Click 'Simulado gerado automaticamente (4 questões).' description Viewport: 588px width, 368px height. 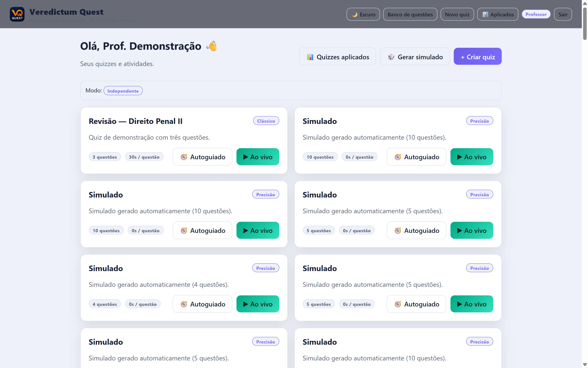pyautogui.click(x=159, y=285)
